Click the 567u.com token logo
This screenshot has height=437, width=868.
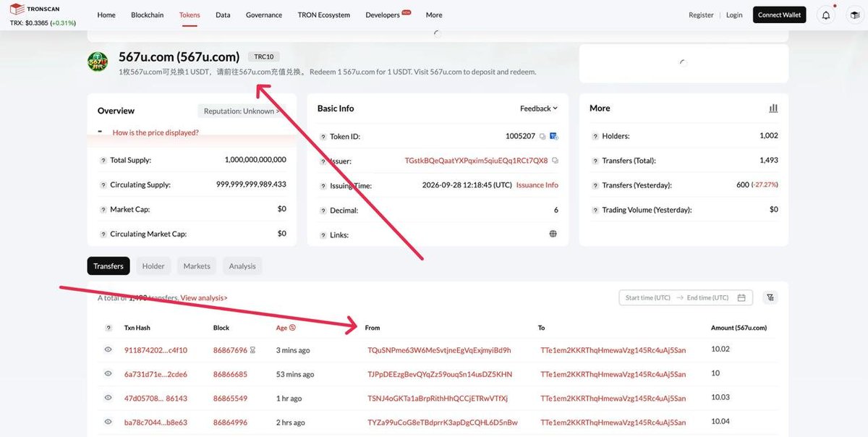[98, 61]
